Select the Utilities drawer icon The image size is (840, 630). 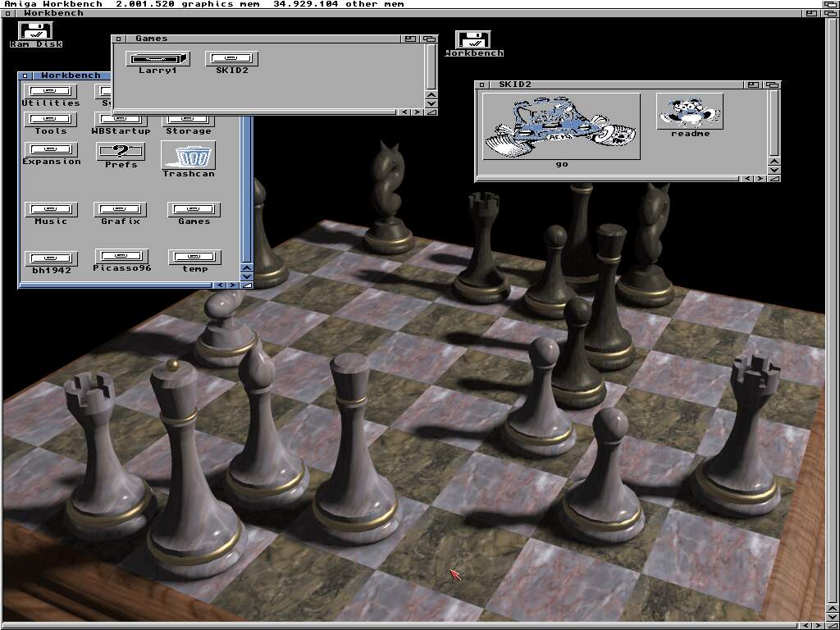[50, 92]
